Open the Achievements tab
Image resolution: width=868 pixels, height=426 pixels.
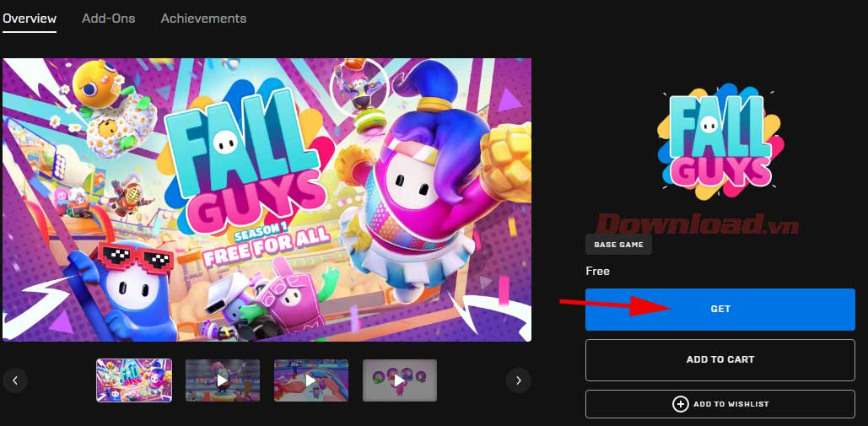[203, 19]
